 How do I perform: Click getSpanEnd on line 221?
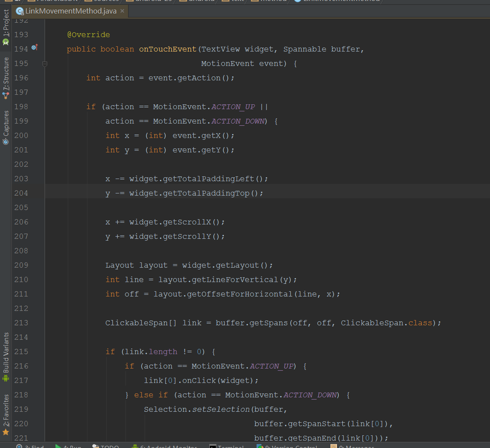point(312,438)
